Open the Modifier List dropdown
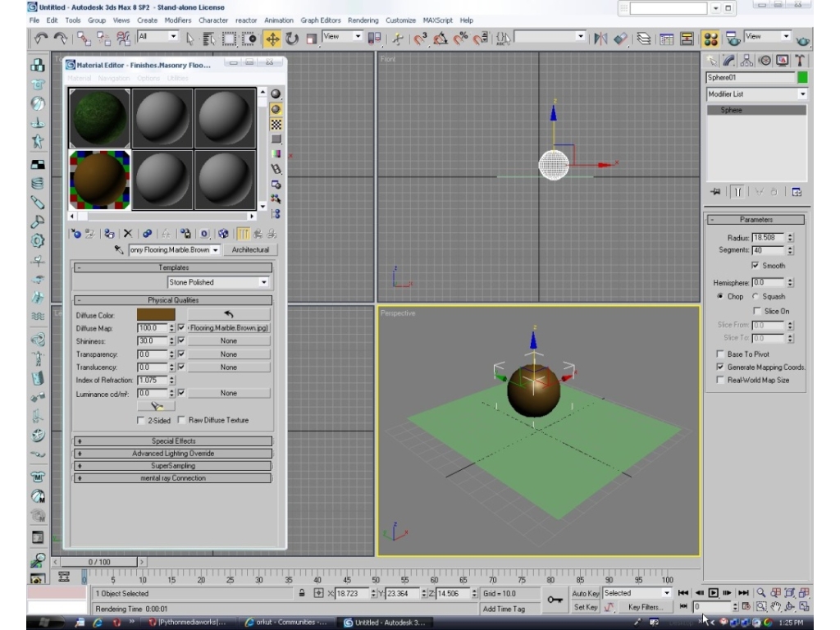This screenshot has height=630, width=840. [756, 94]
